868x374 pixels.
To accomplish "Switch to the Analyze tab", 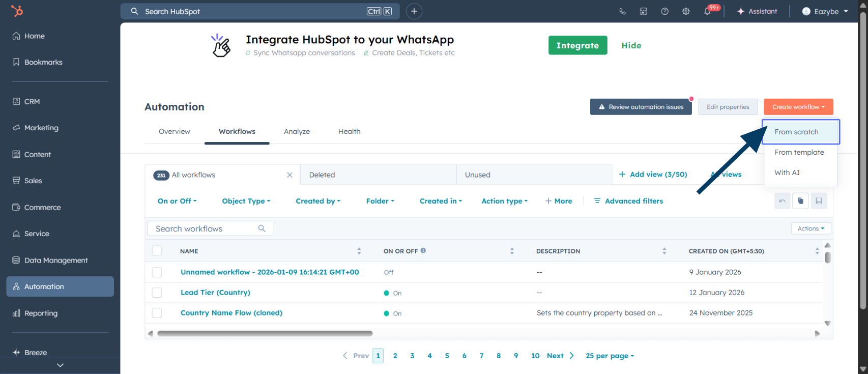I will [x=297, y=131].
